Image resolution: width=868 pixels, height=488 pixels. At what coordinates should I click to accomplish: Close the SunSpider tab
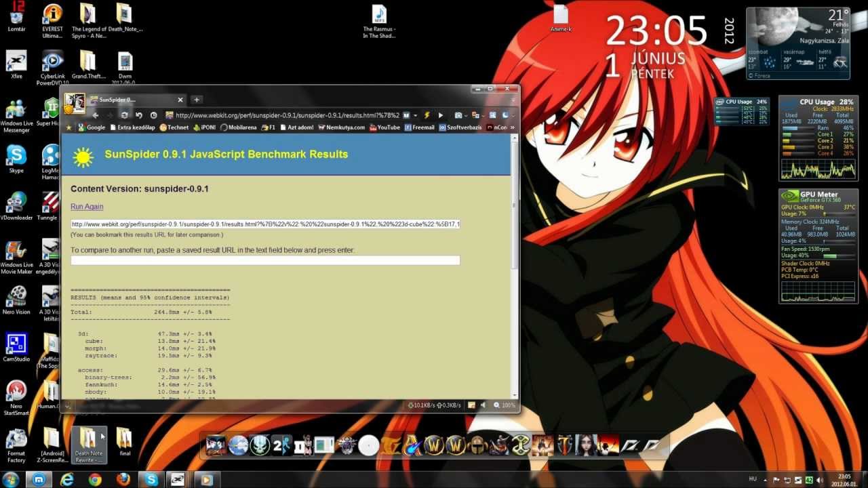(x=180, y=100)
